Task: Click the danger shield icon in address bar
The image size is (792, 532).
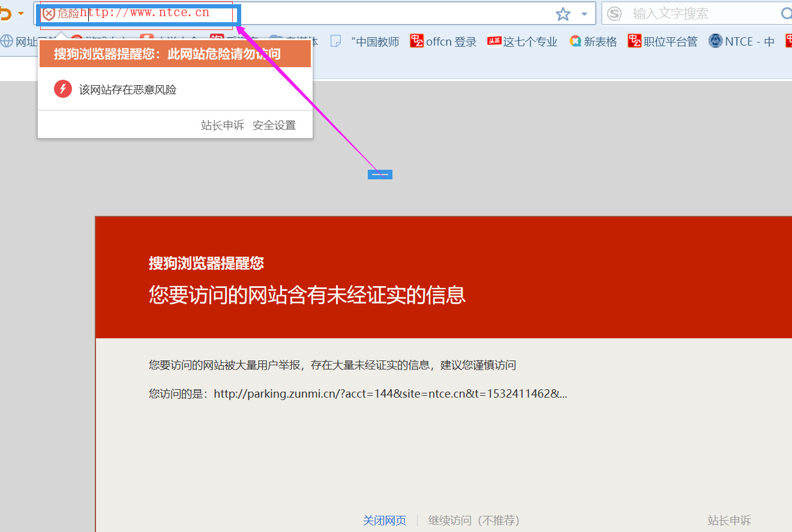Action: [x=49, y=14]
